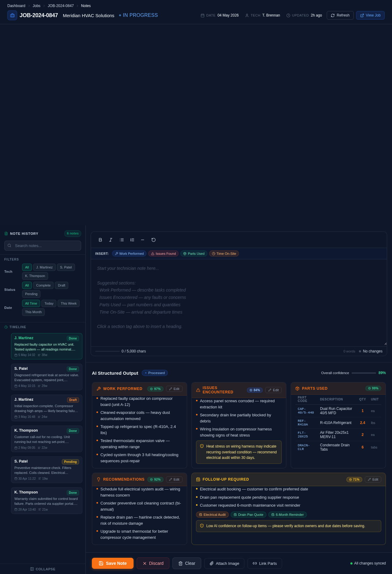Click the calendar icon next to DATE
This screenshot has height=574, width=392.
pyautogui.click(x=202, y=15)
